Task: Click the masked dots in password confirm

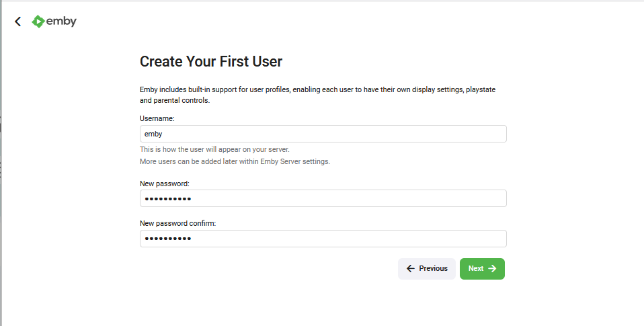Action: (167, 239)
